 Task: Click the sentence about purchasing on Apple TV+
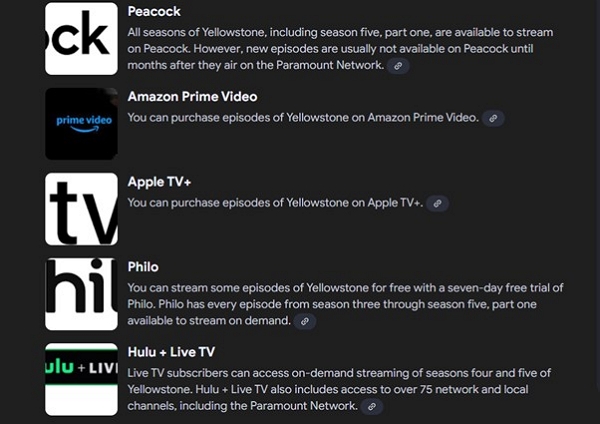(275, 203)
